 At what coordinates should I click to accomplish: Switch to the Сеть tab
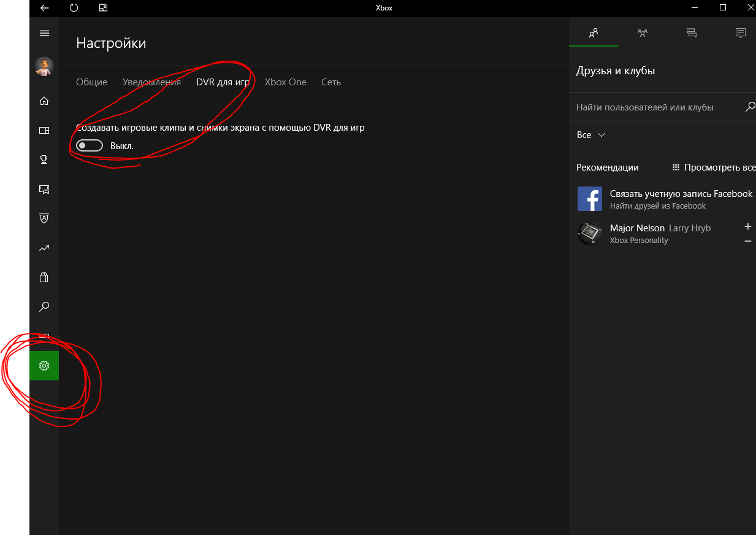(331, 82)
